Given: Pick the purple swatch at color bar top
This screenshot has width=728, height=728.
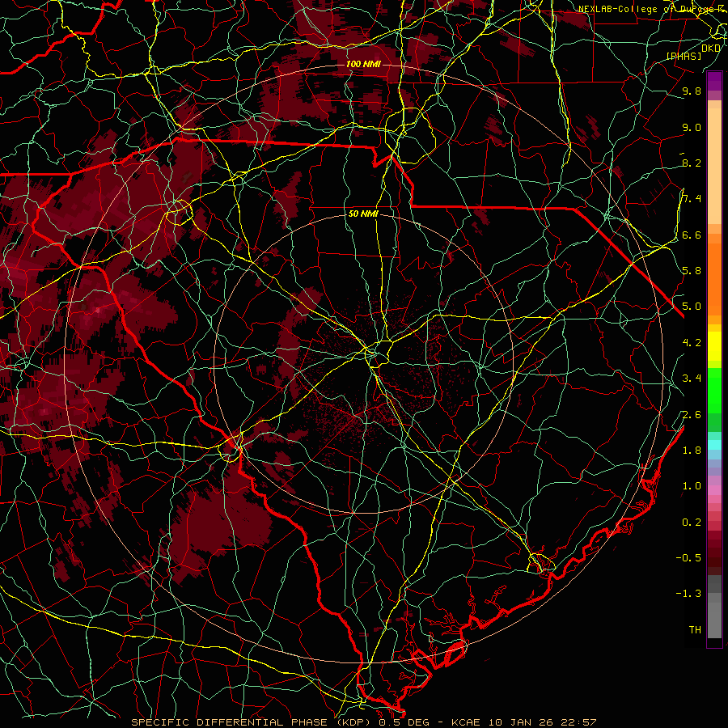Looking at the screenshot, I should [714, 81].
